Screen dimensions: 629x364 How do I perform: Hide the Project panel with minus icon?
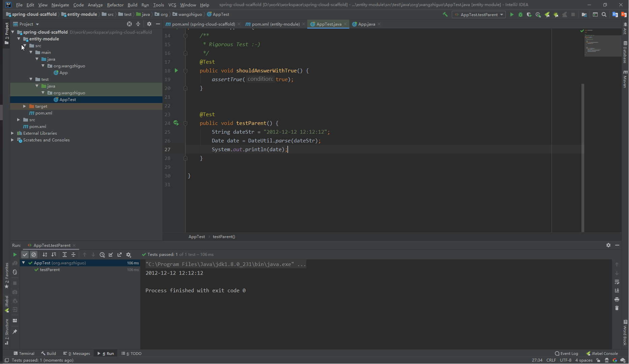pyautogui.click(x=158, y=24)
